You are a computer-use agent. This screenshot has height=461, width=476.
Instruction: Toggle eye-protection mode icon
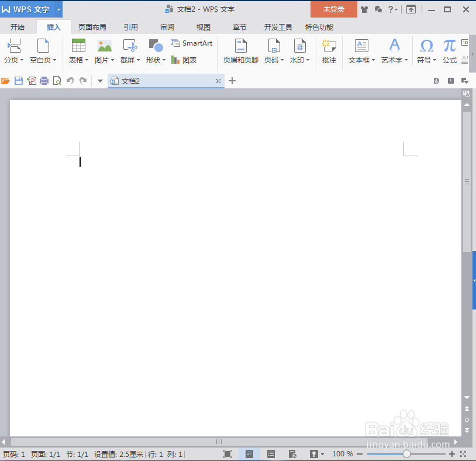click(313, 454)
